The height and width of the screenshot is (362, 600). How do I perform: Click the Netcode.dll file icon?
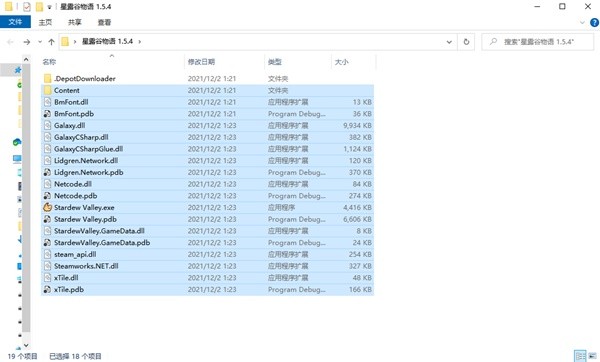click(47, 184)
